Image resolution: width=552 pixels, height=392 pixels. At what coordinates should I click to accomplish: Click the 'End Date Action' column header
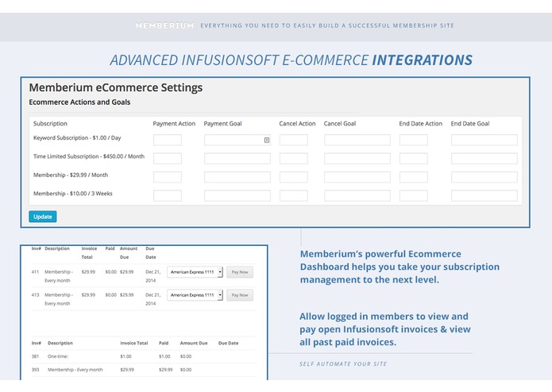(x=421, y=124)
